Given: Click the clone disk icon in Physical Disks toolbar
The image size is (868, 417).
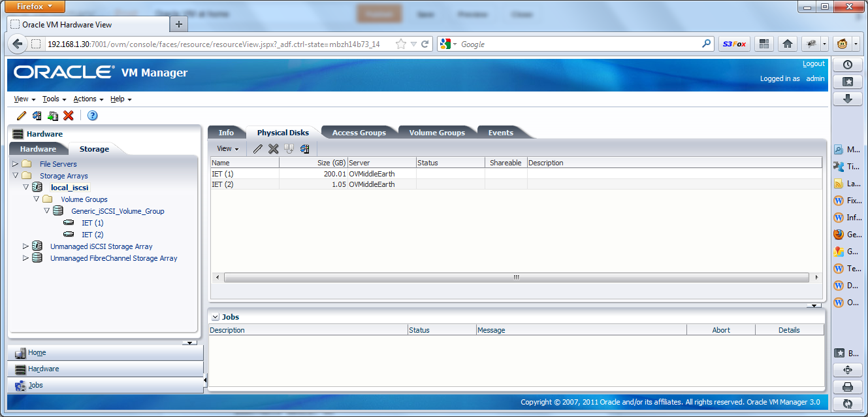Looking at the screenshot, I should 289,148.
